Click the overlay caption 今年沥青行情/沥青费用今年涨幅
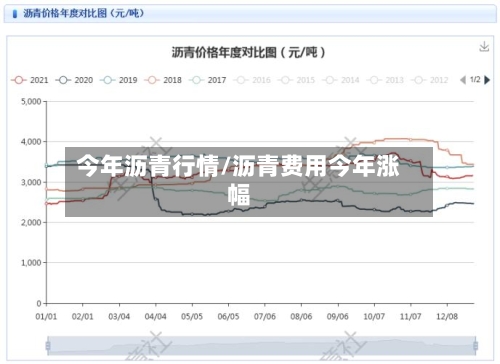This screenshot has height=364, width=500. 238,180
